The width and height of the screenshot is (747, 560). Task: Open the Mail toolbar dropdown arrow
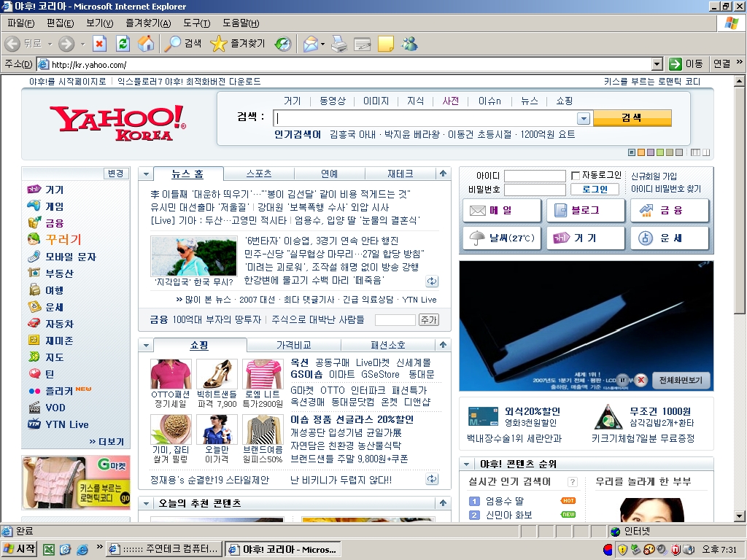click(322, 44)
